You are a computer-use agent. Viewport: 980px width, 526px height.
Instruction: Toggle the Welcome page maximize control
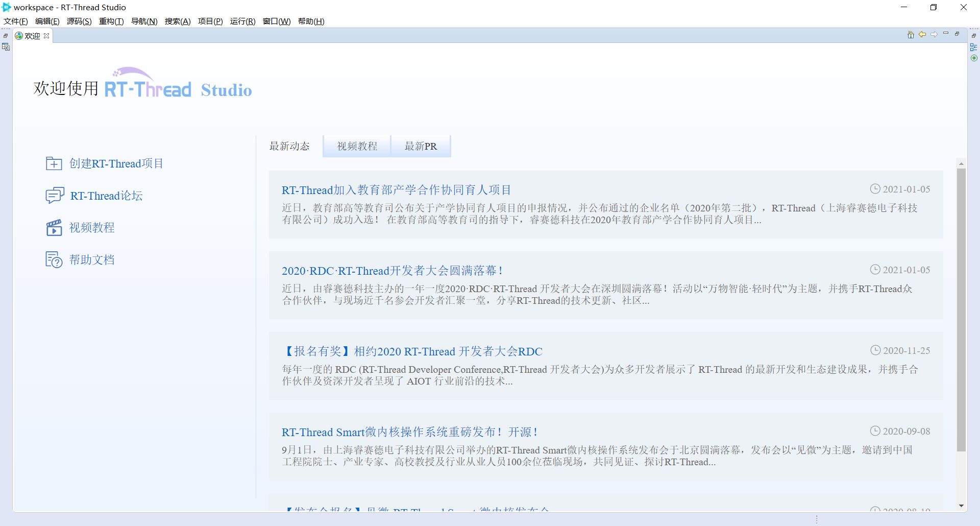(958, 34)
